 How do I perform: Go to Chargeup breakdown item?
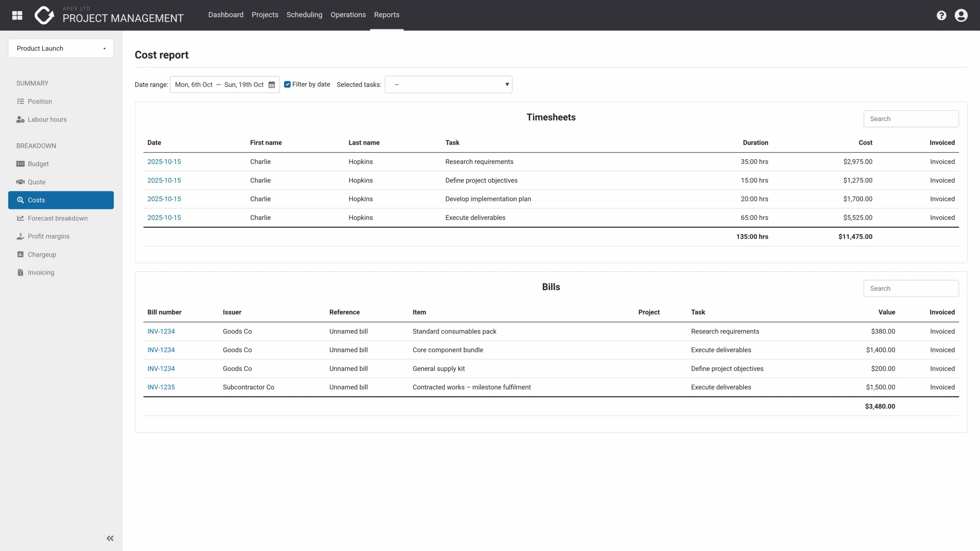tap(42, 254)
